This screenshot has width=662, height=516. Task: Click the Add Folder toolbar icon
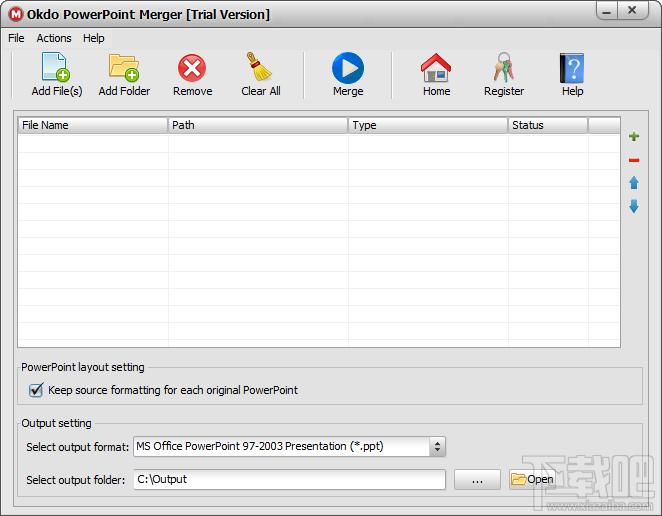[x=124, y=67]
